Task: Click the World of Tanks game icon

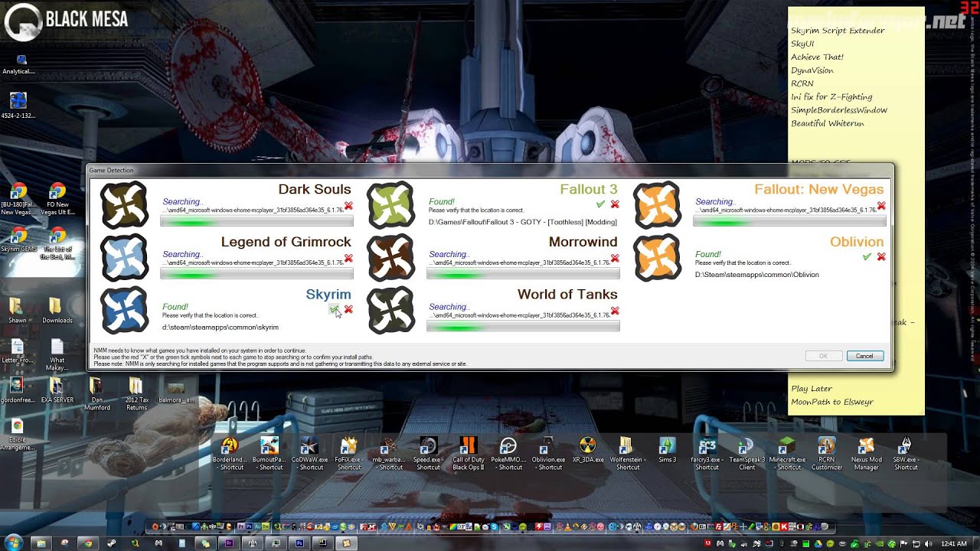Action: 390,310
